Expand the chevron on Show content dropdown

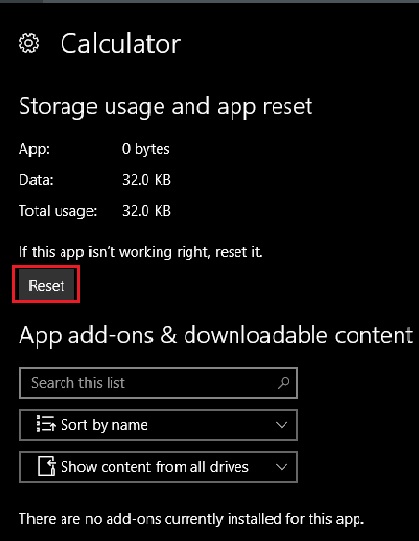pos(282,467)
